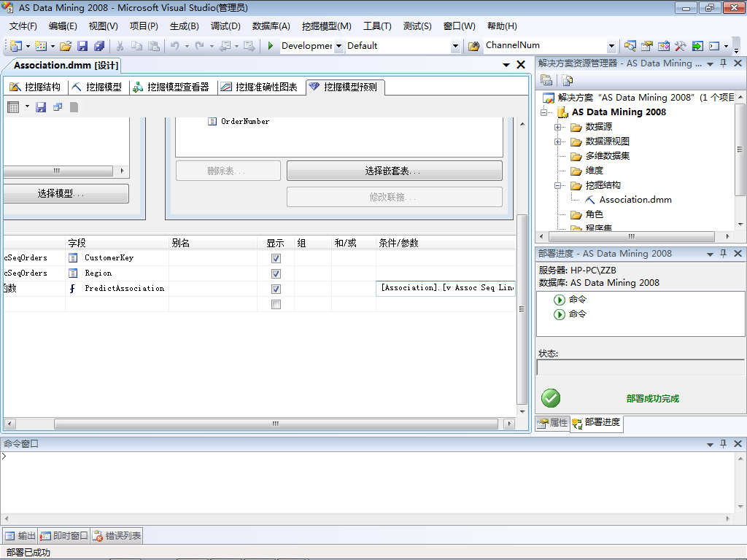The width and height of the screenshot is (747, 560).
Task: Save query result with the prediction toolbar disk icon
Action: tap(41, 107)
